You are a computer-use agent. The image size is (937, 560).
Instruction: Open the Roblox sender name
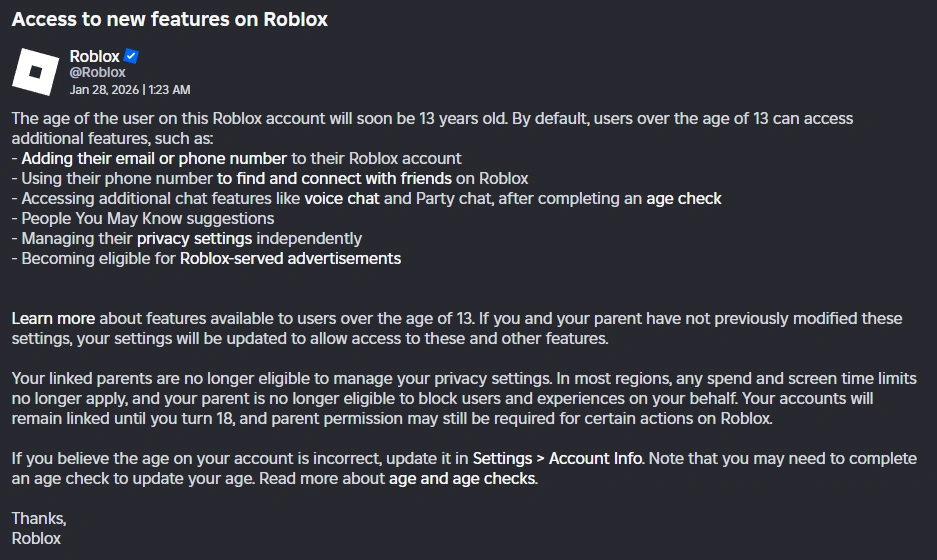pos(94,56)
